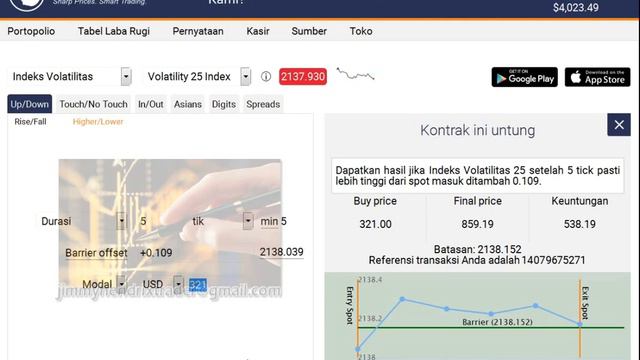Switch to the In/Out tab
The height and width of the screenshot is (360, 640).
[x=151, y=104]
